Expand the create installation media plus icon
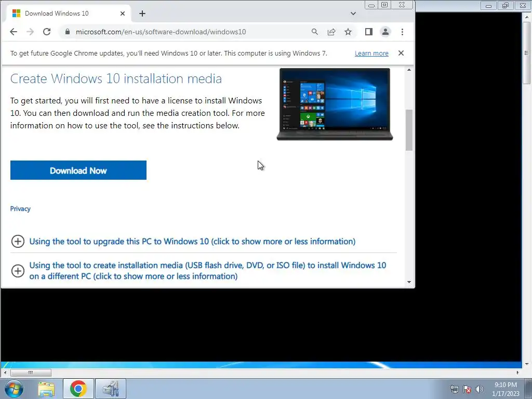The image size is (532, 399). [18, 271]
